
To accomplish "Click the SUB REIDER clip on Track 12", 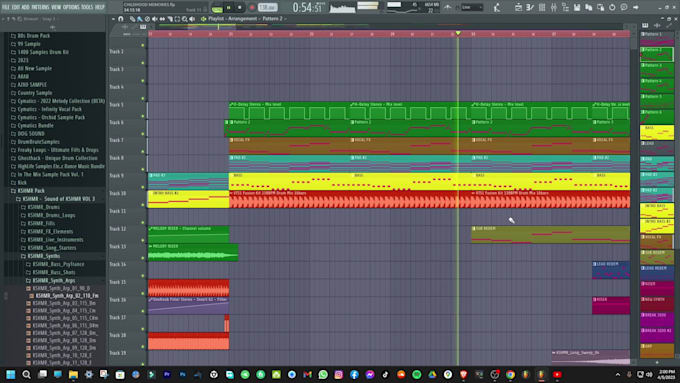I will tap(550, 235).
